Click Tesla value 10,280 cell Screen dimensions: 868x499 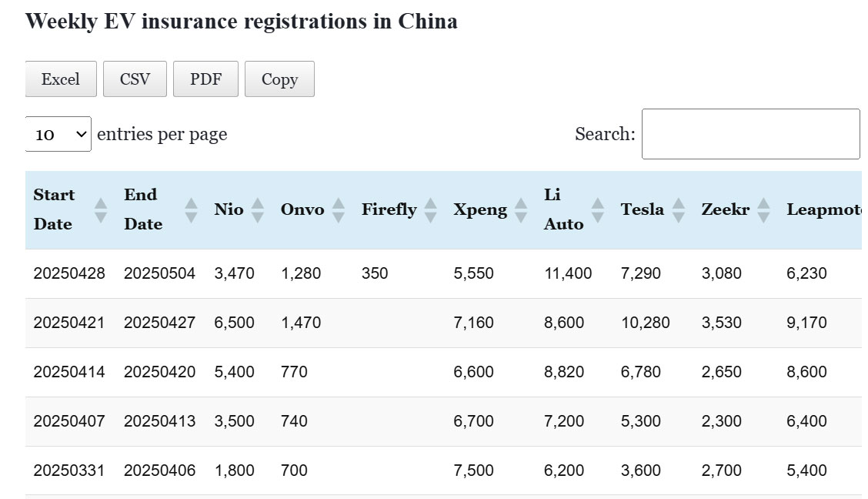click(x=645, y=323)
